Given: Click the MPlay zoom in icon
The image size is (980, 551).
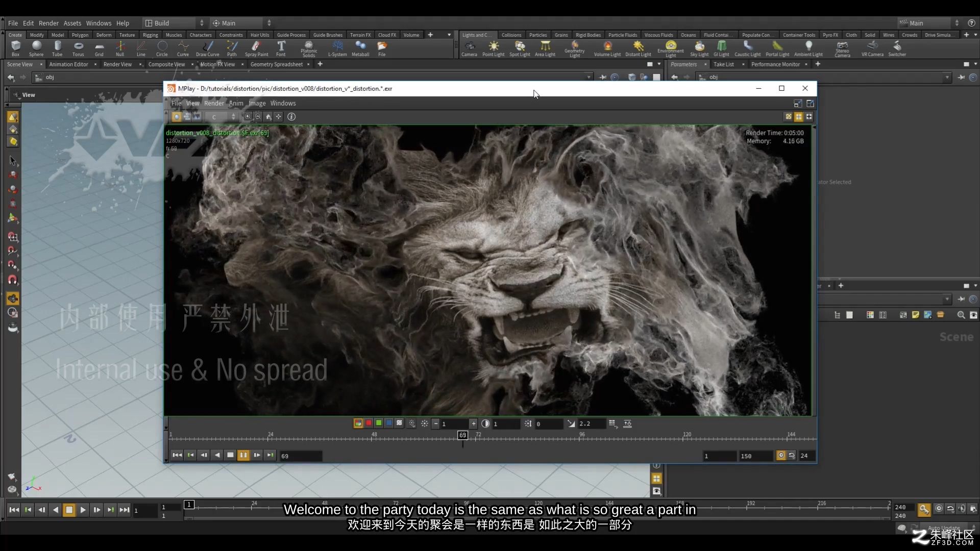Looking at the screenshot, I should click(248, 117).
